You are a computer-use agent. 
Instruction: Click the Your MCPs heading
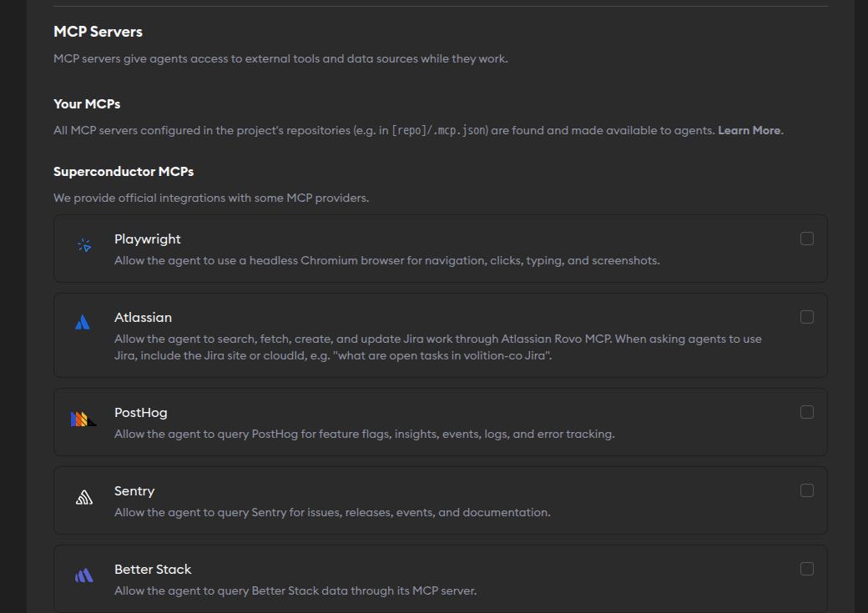[x=87, y=104]
